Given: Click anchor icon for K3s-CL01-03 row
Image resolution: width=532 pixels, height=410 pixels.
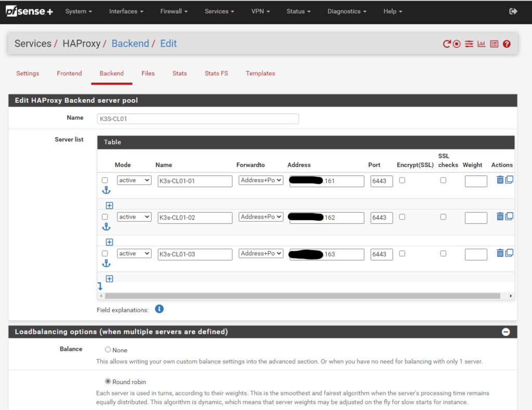Looking at the screenshot, I should click(x=106, y=263).
